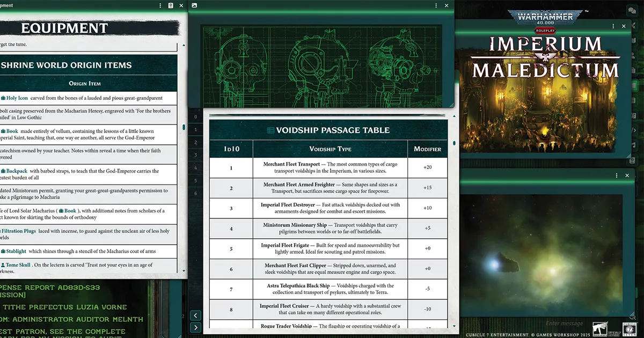Go to the next hotbar page arrow
This screenshot has height=338, width=644.
coord(196,327)
